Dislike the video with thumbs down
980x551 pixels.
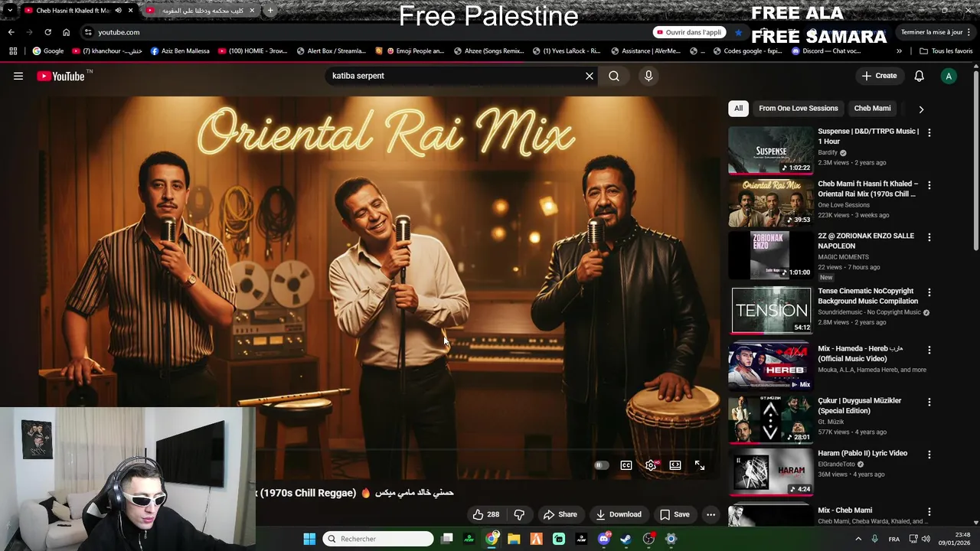click(x=519, y=514)
